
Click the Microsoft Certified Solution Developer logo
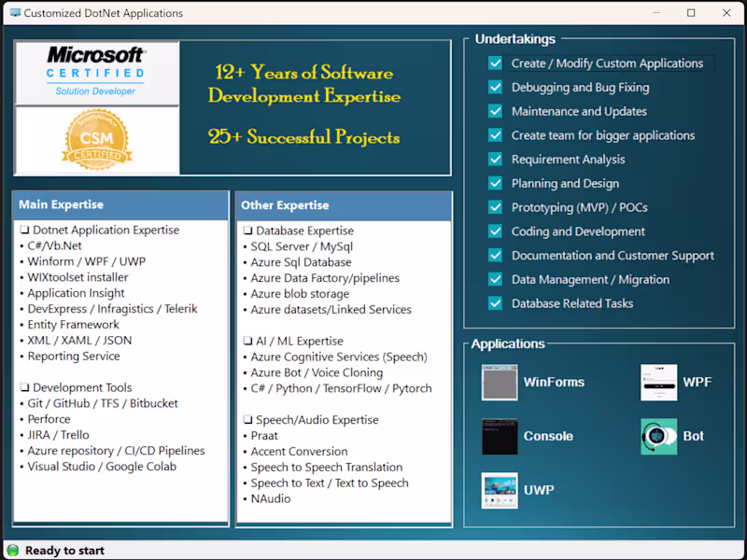click(97, 73)
